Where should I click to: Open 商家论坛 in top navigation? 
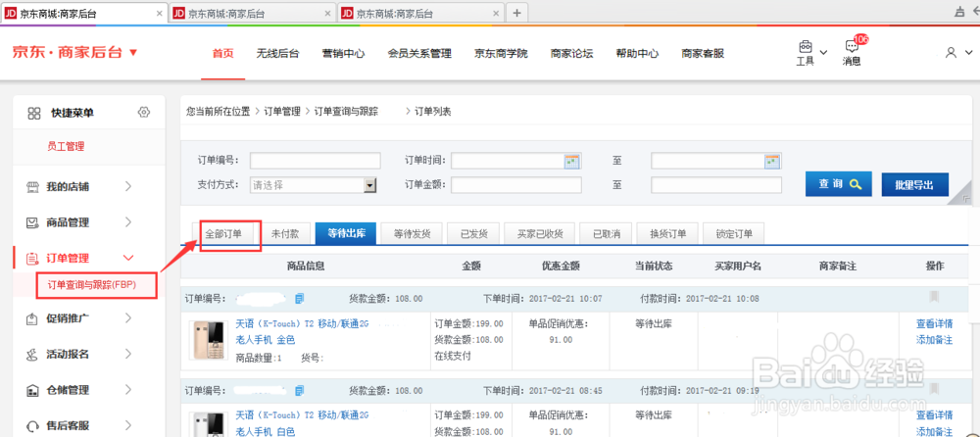coord(571,54)
